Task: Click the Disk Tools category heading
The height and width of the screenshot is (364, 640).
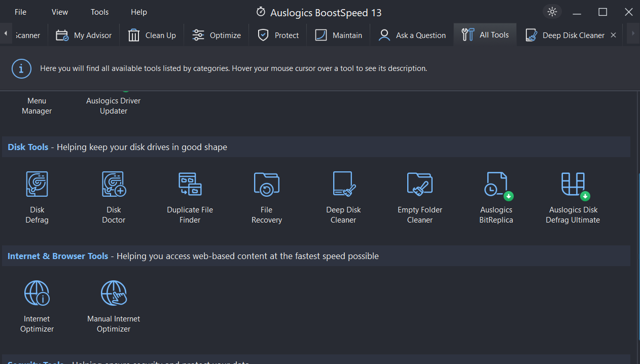Action: coord(28,147)
